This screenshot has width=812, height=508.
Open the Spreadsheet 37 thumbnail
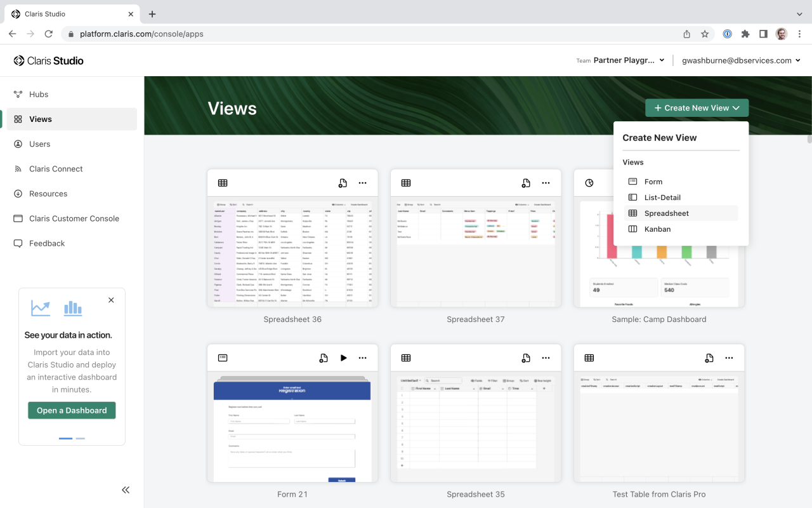pyautogui.click(x=476, y=252)
